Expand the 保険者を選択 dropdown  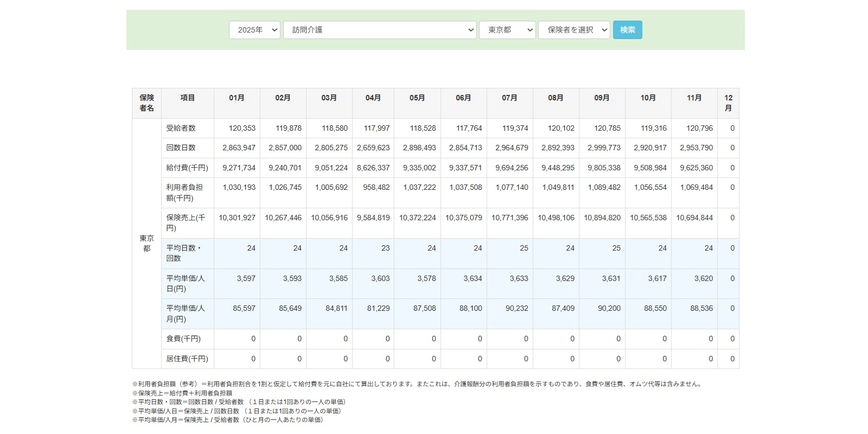574,30
